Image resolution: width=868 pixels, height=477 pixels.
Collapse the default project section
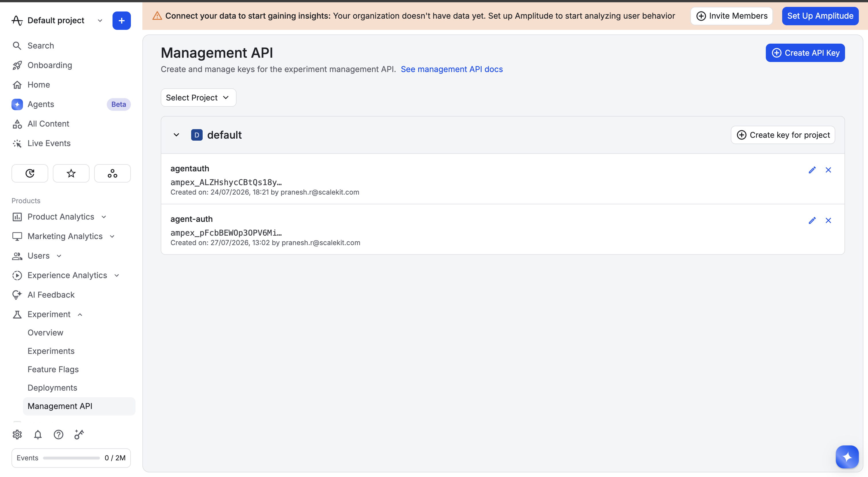(x=176, y=135)
